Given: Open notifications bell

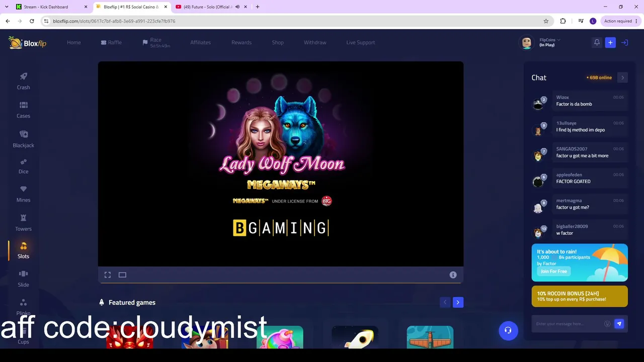Looking at the screenshot, I should 597,43.
